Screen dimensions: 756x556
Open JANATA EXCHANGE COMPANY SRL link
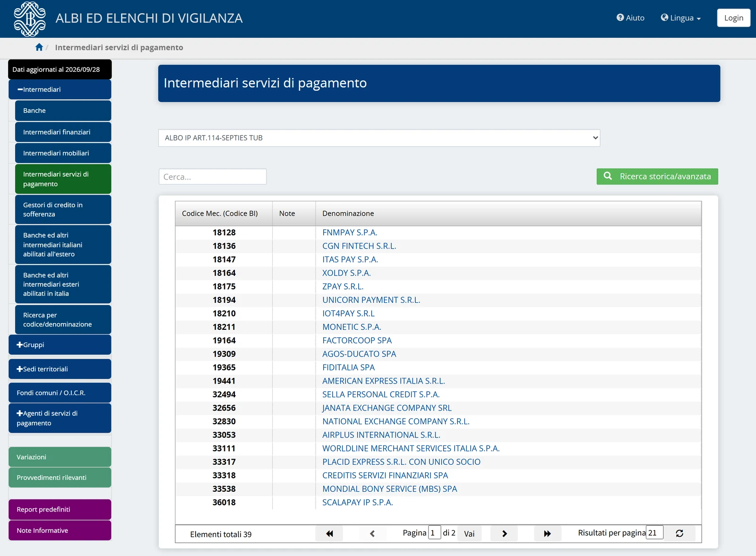(387, 408)
